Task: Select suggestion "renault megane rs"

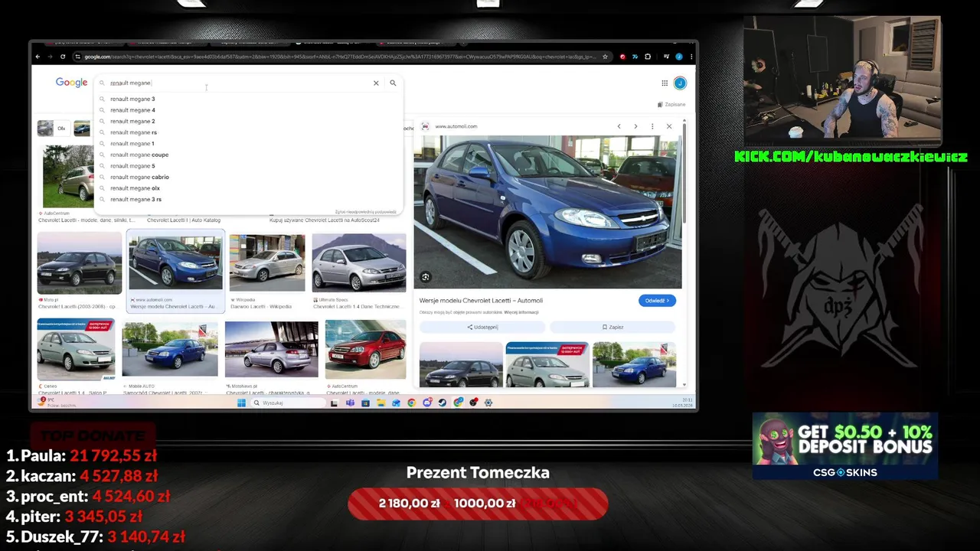Action: [x=248, y=132]
